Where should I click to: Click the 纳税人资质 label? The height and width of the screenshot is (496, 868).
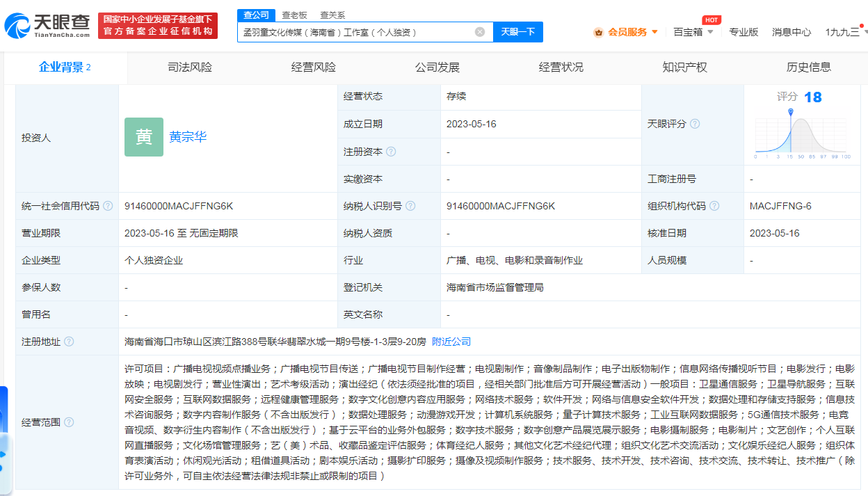[x=368, y=233]
